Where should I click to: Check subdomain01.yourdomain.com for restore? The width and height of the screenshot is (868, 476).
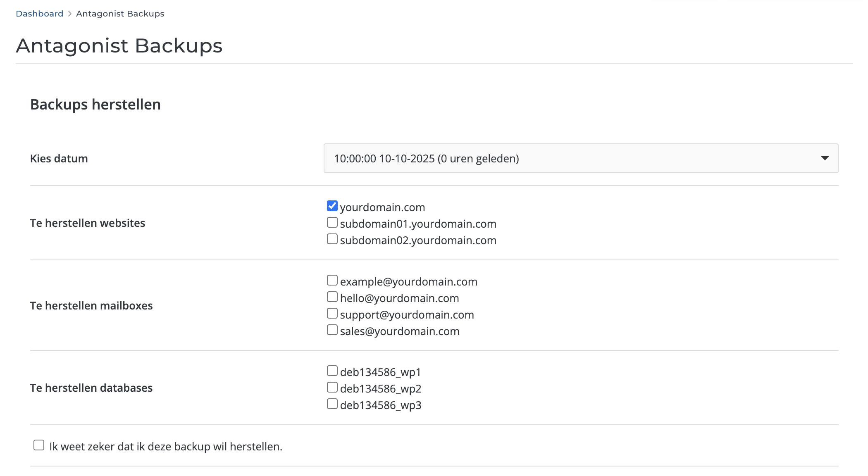tap(332, 222)
